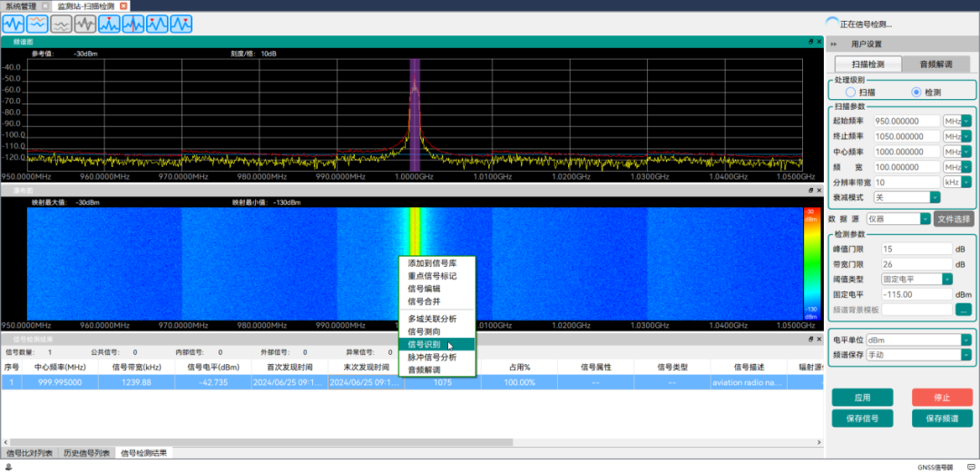Expand the 衰减模式 dropdown
Image resolution: width=980 pixels, height=474 pixels.
point(935,198)
